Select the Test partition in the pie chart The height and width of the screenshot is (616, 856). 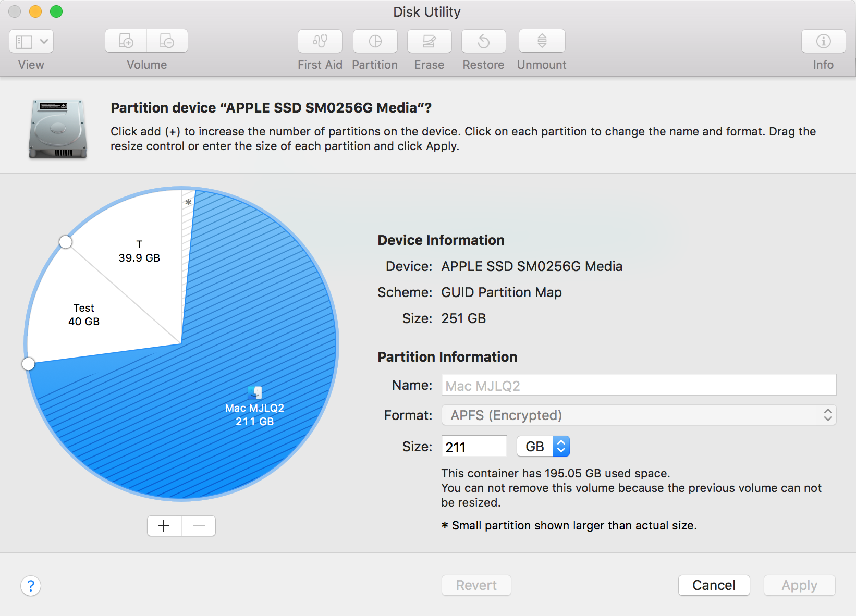83,315
